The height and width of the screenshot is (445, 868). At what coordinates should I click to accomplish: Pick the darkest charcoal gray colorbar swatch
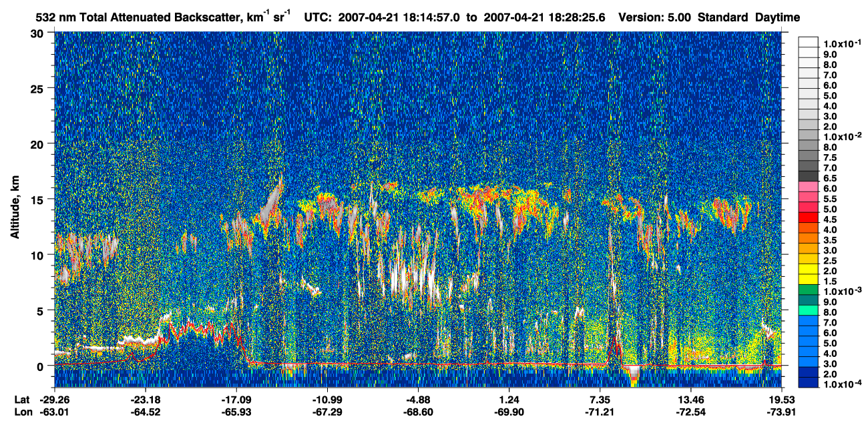click(x=809, y=175)
